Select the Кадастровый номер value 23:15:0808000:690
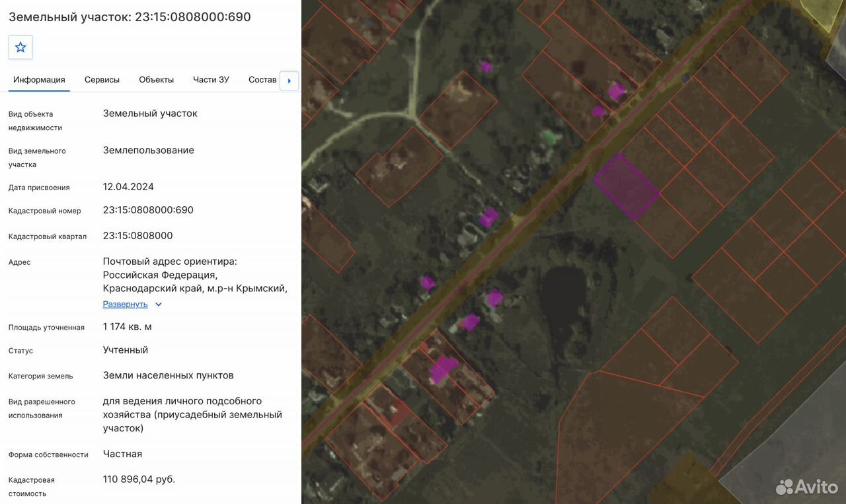Screen dimensions: 846x504 pyautogui.click(x=148, y=210)
